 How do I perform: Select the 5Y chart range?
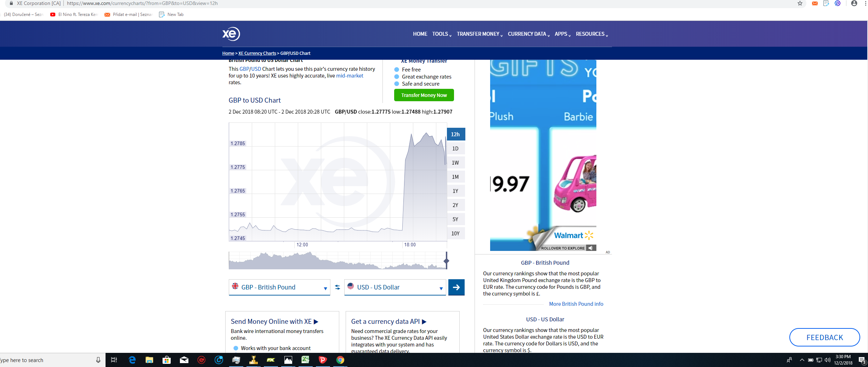[x=456, y=219]
